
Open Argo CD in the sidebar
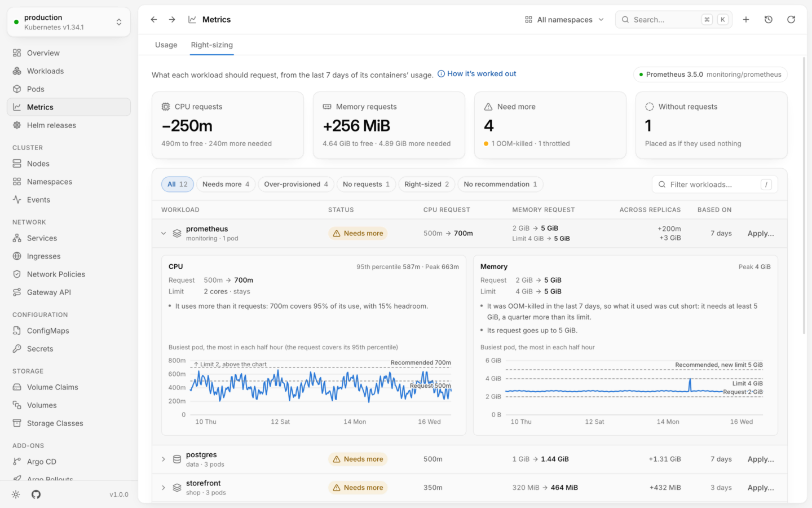pyautogui.click(x=69, y=462)
